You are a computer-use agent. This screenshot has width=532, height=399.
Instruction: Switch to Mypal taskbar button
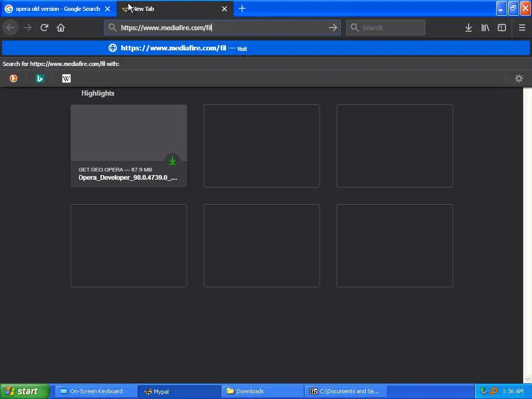[x=180, y=391]
